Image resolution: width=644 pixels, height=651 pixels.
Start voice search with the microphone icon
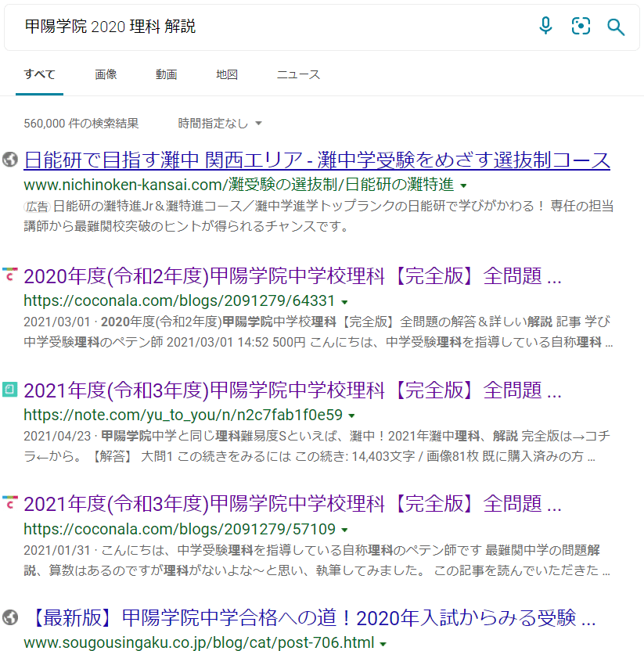coord(545,26)
